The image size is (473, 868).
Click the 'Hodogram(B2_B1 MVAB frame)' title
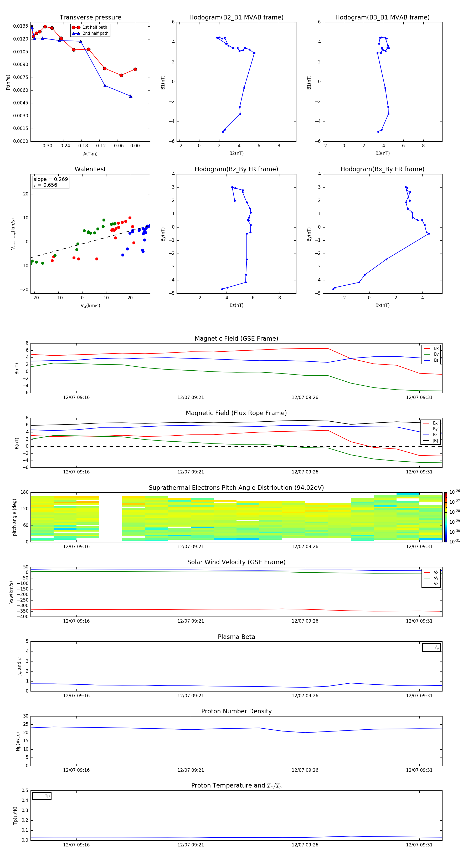236,18
